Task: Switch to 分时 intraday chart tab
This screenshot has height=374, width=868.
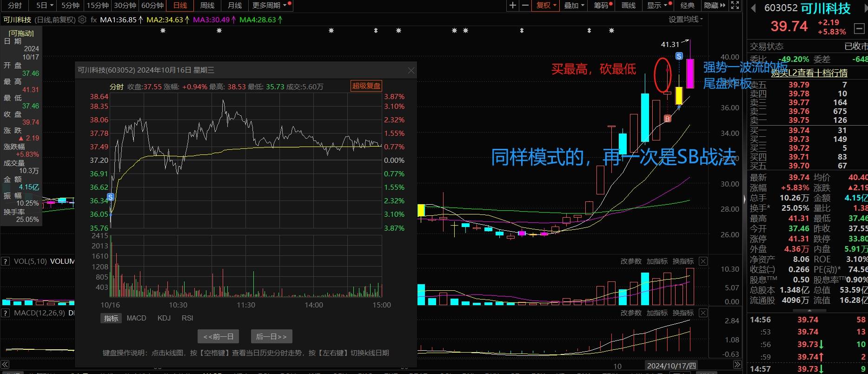Action: [x=15, y=6]
